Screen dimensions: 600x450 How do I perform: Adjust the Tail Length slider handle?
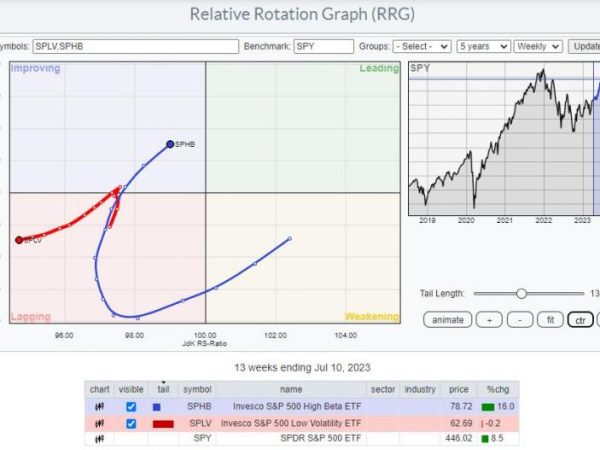(521, 293)
